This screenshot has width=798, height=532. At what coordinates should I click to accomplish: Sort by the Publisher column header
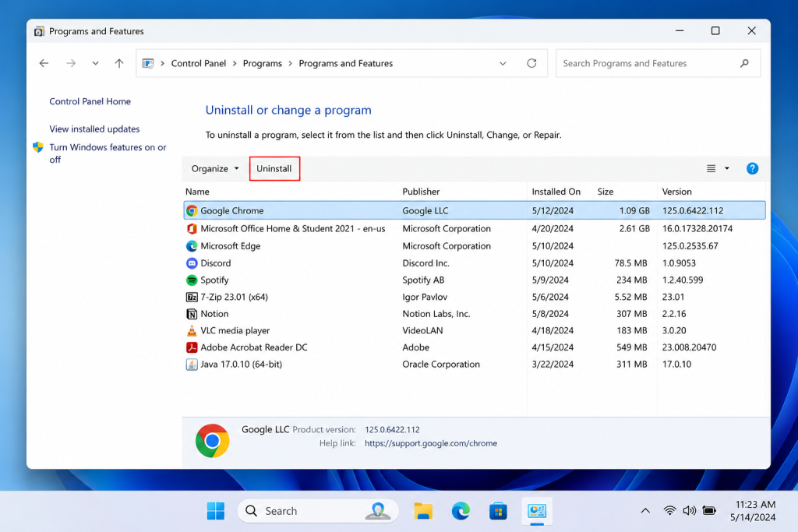pyautogui.click(x=421, y=192)
